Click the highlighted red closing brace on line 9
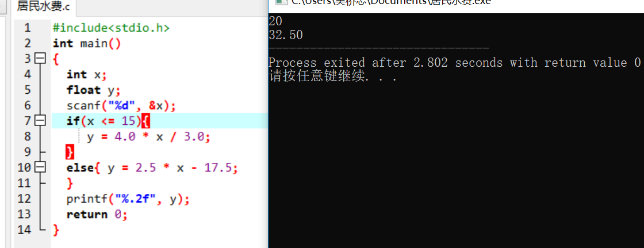The width and height of the screenshot is (644, 248). [x=70, y=152]
